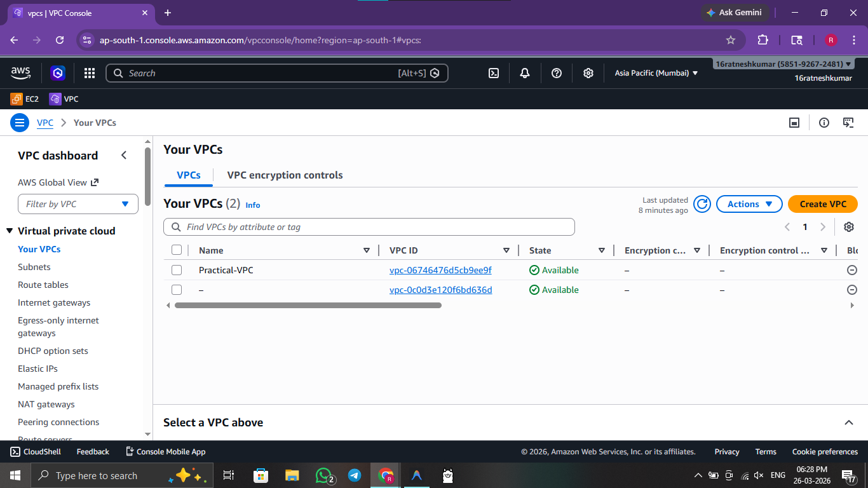This screenshot has height=488, width=868.
Task: Open account menu 16ratneshkumar
Action: pos(784,64)
